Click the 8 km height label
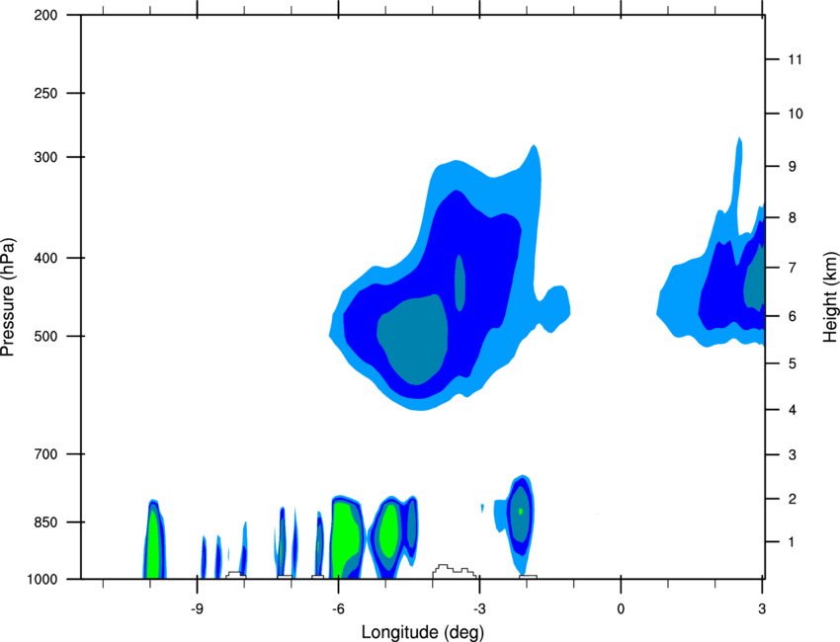 coord(792,218)
